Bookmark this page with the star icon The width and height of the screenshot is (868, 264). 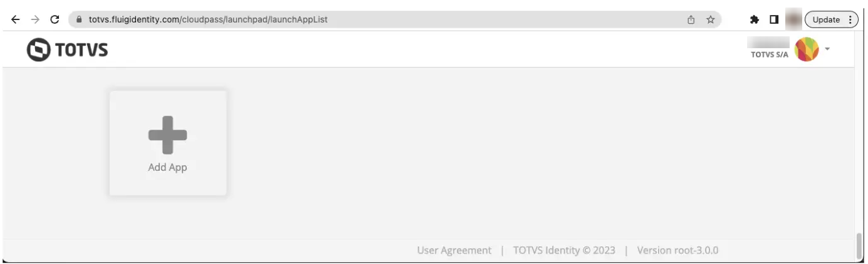coord(711,19)
